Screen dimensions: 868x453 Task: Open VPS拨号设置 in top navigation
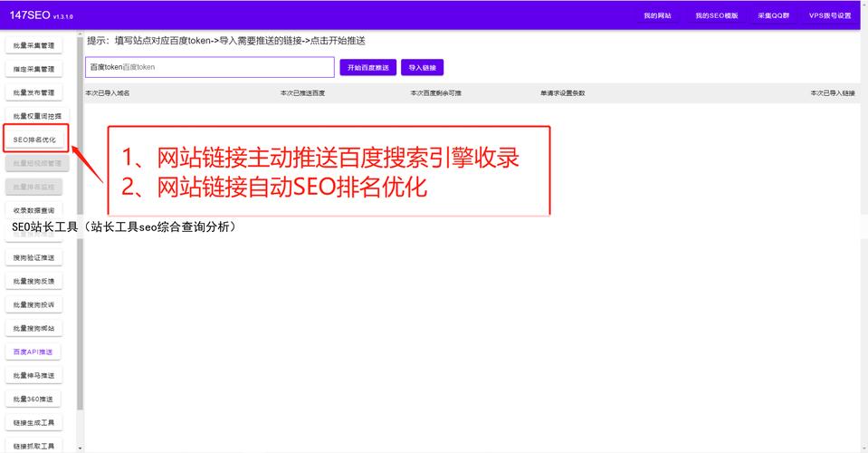click(x=830, y=15)
